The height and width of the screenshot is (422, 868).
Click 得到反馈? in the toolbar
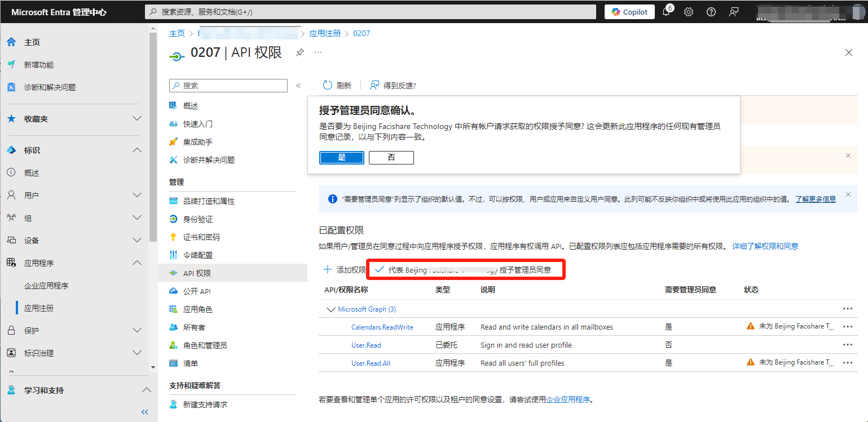tap(393, 86)
